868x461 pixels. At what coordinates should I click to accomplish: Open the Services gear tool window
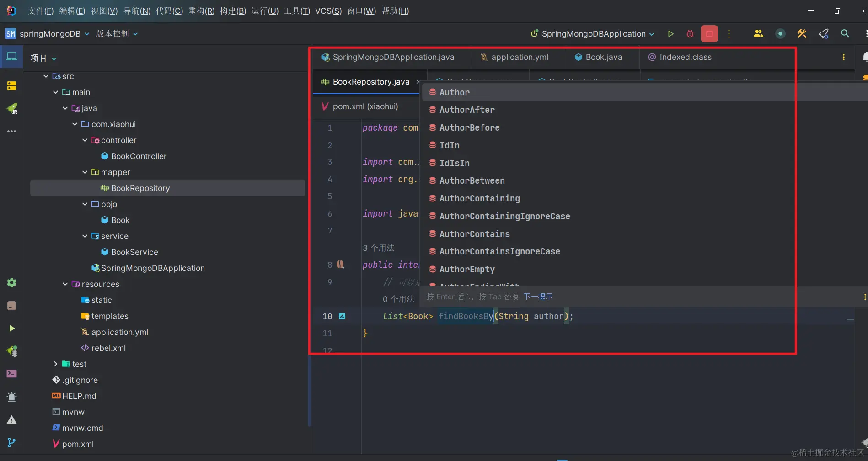tap(11, 282)
